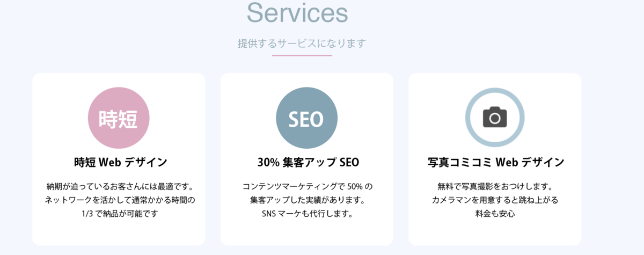Click the light blue ring around the camera

point(495,91)
